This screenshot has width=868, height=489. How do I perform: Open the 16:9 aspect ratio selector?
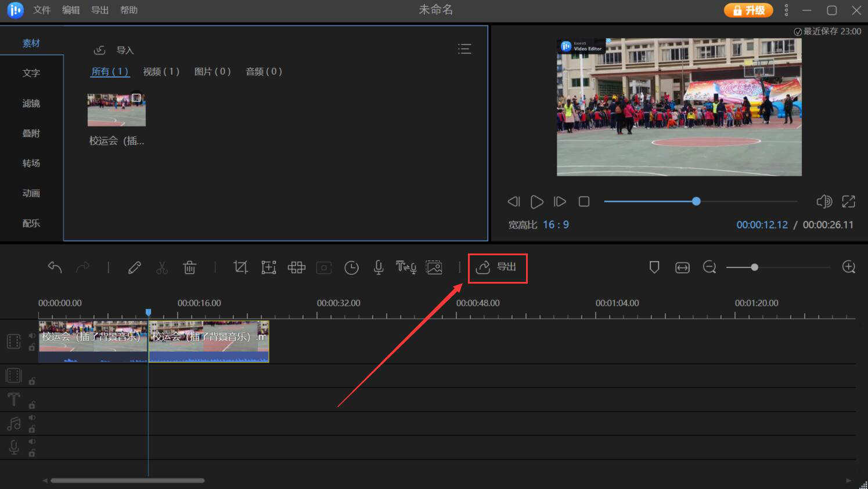tap(556, 225)
